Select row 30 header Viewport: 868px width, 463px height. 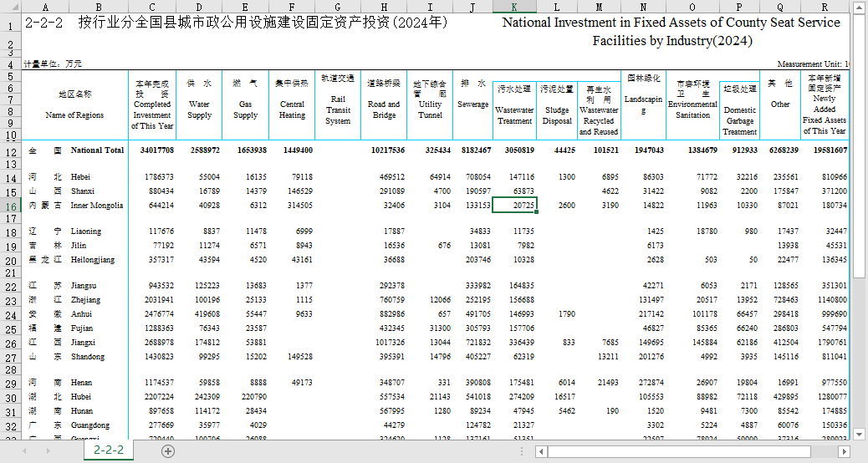click(x=11, y=397)
